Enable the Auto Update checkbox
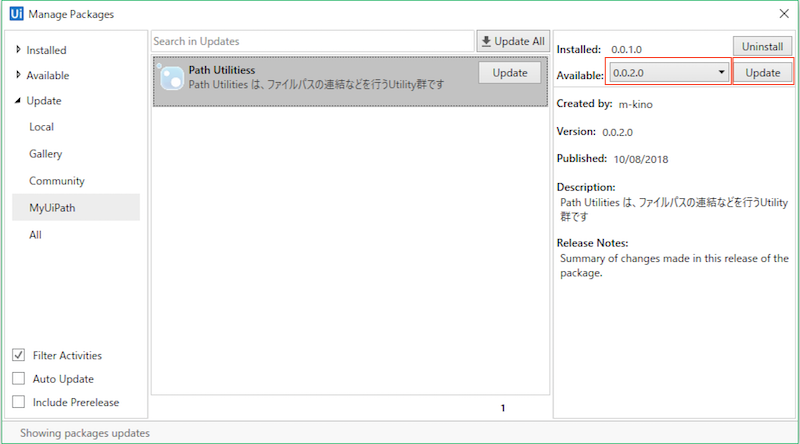This screenshot has height=444, width=800. click(x=18, y=378)
